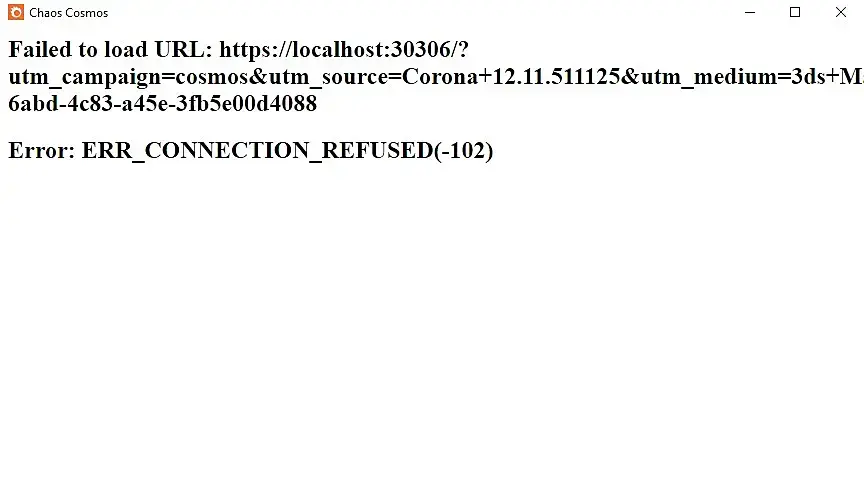
Task: Click the utm_medium=3ds parameter text
Action: (733, 77)
